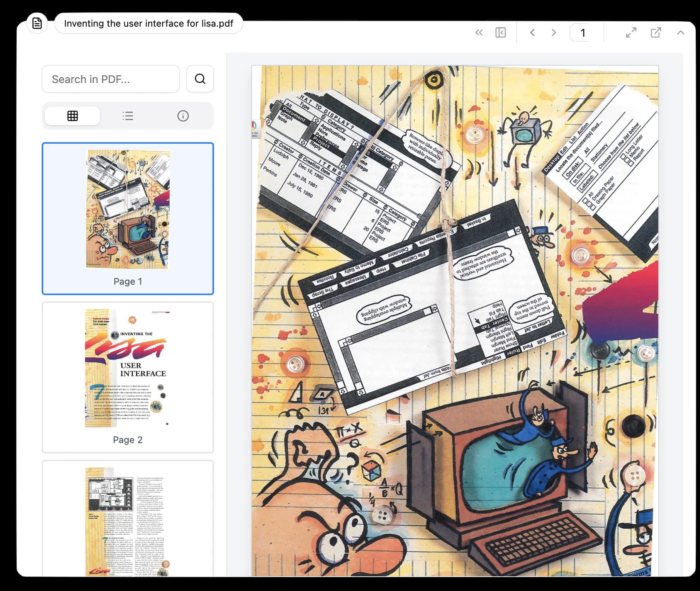Go to previous page arrow
The image size is (700, 591).
pyautogui.click(x=532, y=32)
